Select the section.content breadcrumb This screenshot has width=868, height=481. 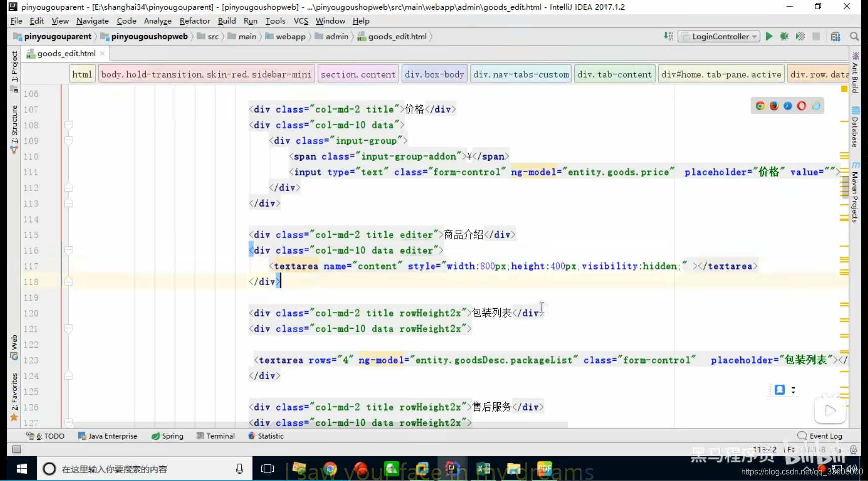358,74
